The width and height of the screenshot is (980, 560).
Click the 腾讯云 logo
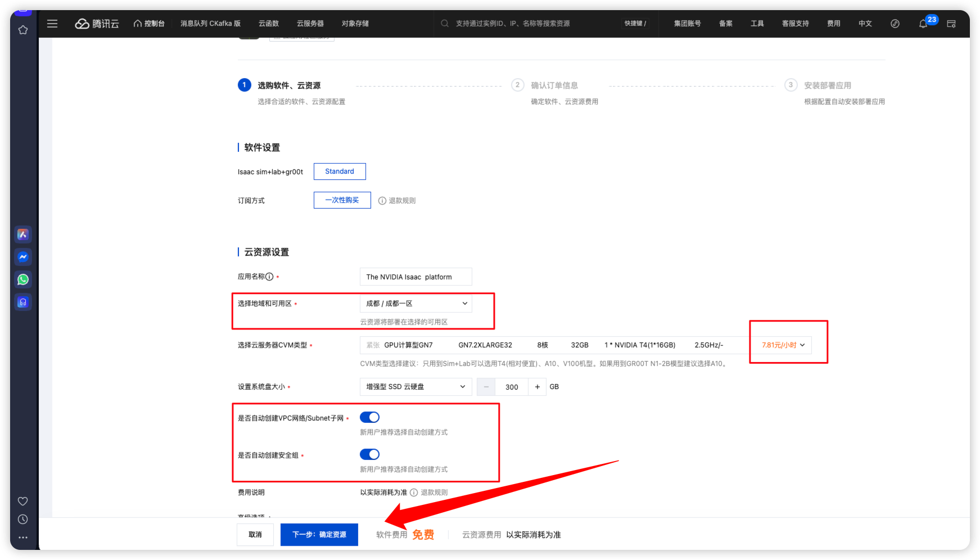pyautogui.click(x=97, y=24)
